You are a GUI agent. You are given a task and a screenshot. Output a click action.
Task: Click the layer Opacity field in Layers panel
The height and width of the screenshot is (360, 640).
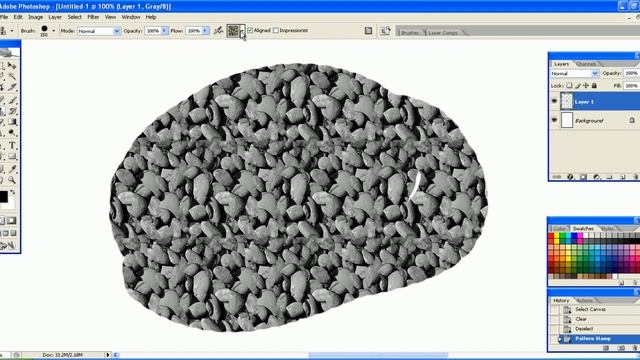632,73
